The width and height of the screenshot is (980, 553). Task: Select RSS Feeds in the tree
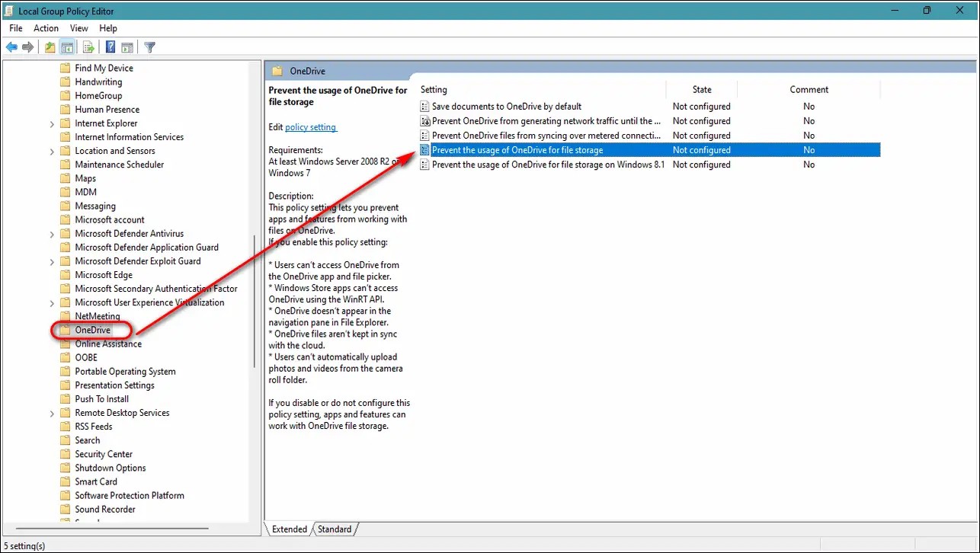(x=94, y=427)
